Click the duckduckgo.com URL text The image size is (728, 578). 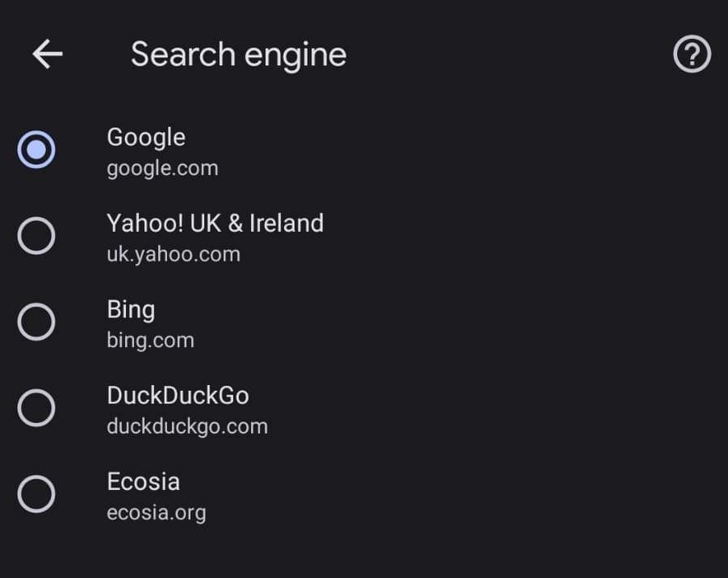(187, 426)
